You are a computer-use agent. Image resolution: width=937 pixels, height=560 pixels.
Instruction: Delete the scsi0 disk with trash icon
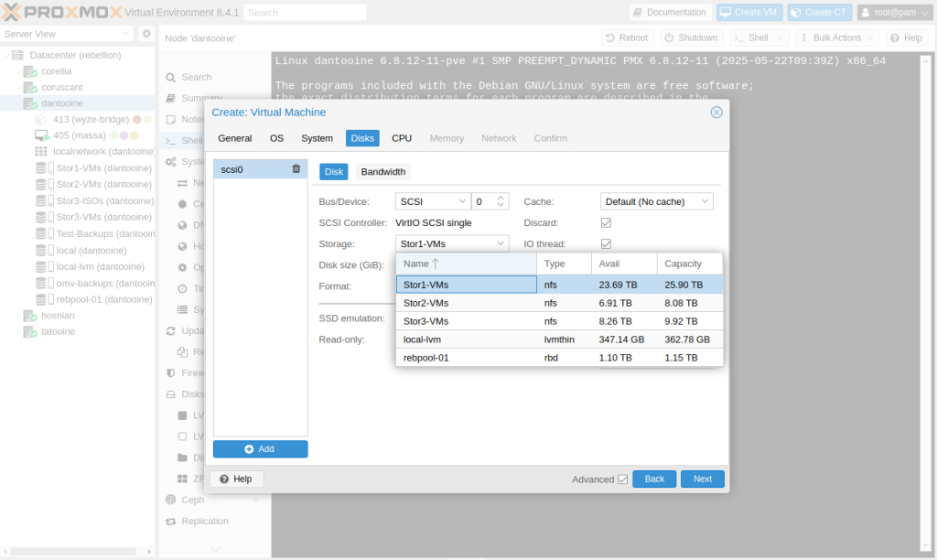coord(296,169)
